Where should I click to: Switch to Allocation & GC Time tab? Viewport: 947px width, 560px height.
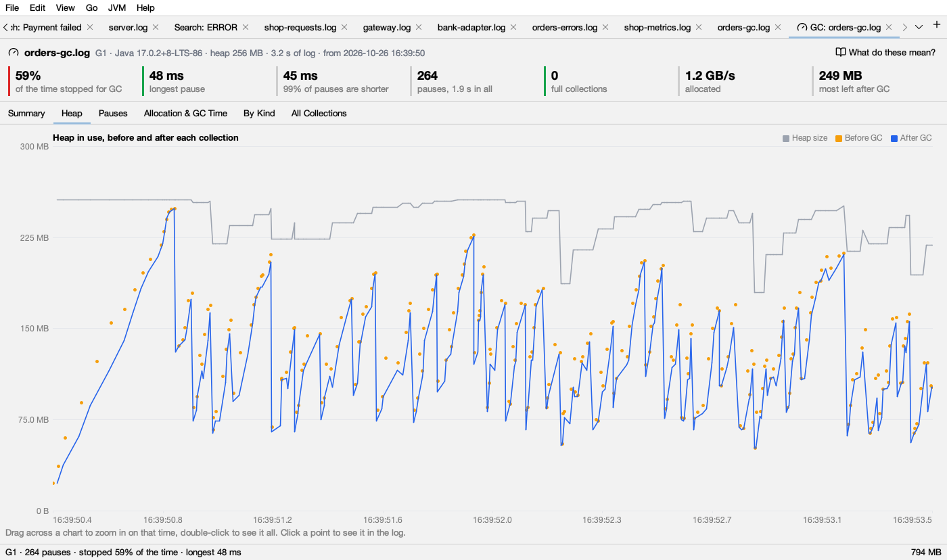[x=185, y=114]
